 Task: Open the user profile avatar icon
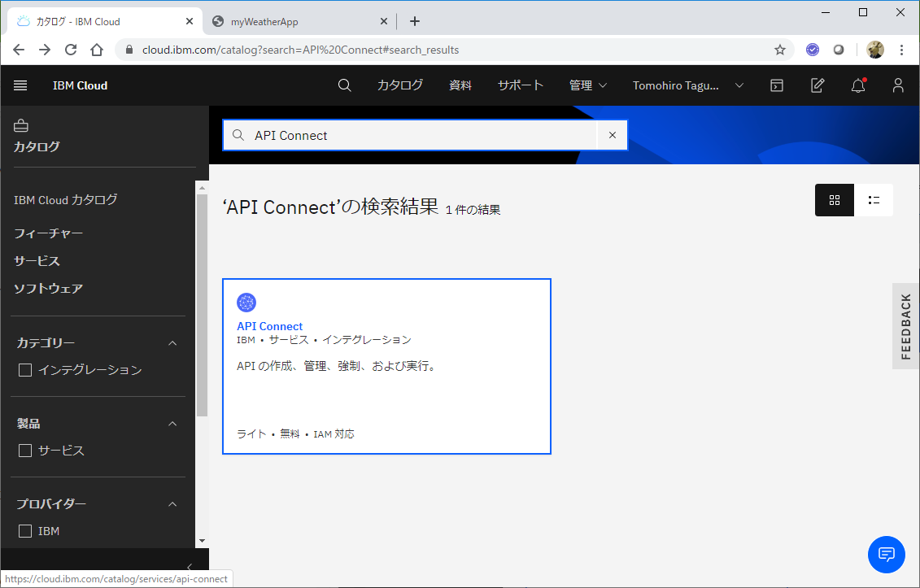pos(898,85)
